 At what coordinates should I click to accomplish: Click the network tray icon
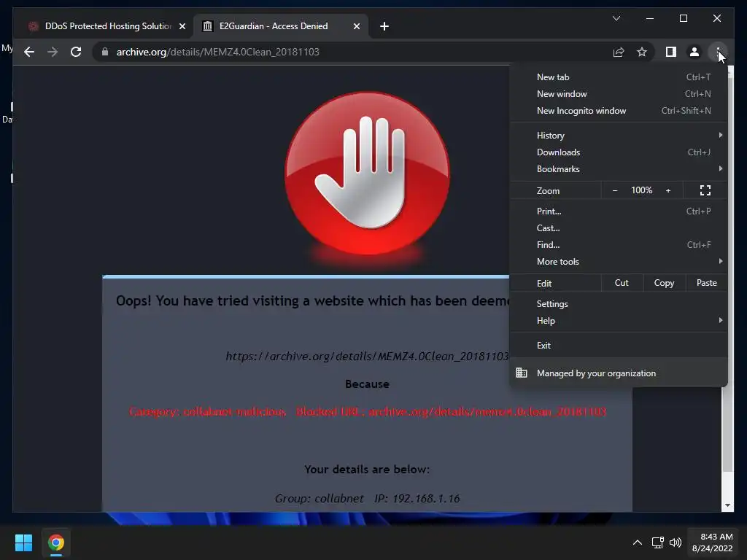pos(658,542)
